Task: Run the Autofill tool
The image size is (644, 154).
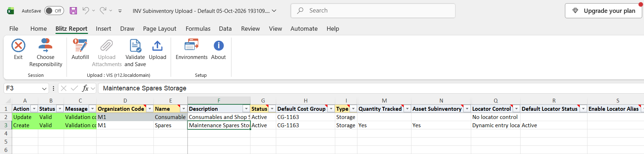Action: (80, 49)
